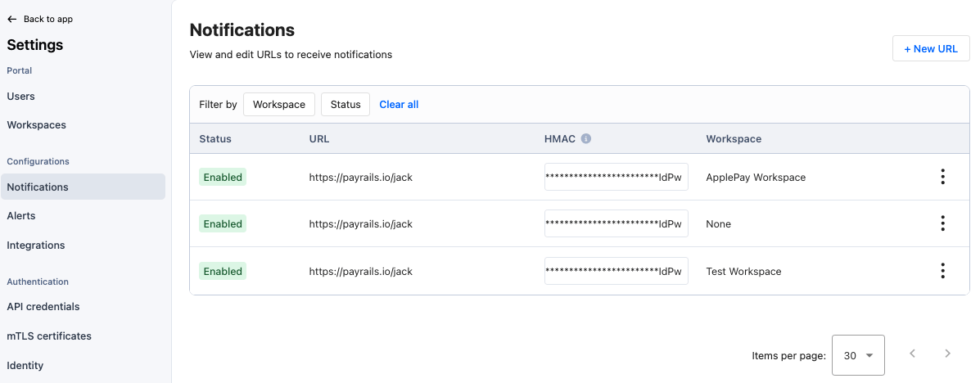Click the None workspace cell
This screenshot has width=980, height=383.
(718, 224)
